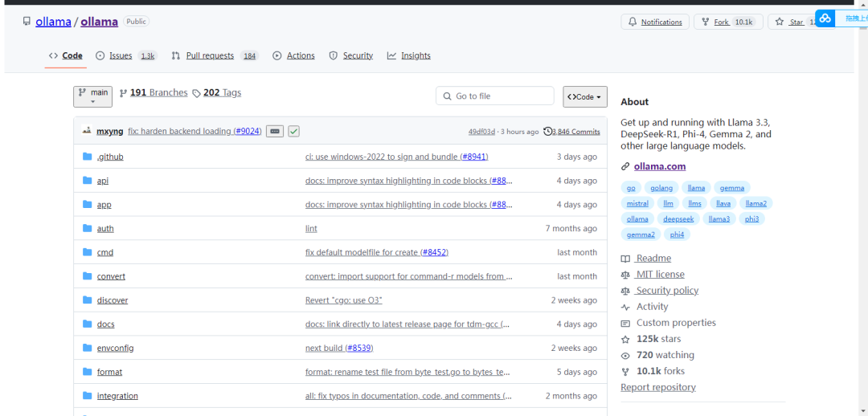Open the Pull requests tab
868x416 pixels.
[215, 55]
